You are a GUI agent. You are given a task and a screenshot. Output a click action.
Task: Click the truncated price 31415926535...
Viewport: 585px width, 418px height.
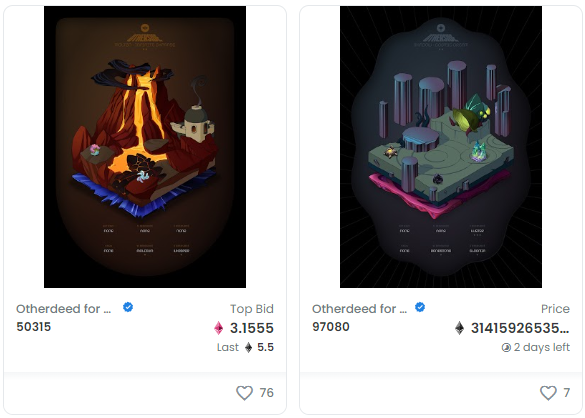520,328
